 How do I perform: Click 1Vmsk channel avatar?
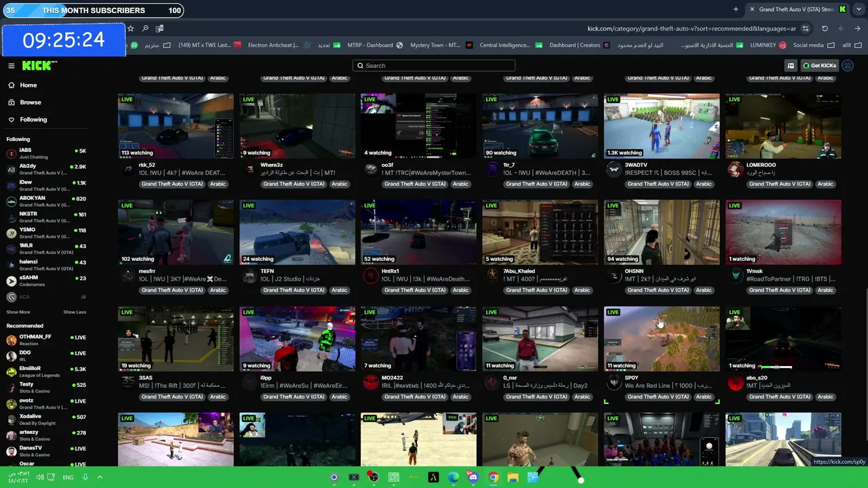pyautogui.click(x=735, y=275)
